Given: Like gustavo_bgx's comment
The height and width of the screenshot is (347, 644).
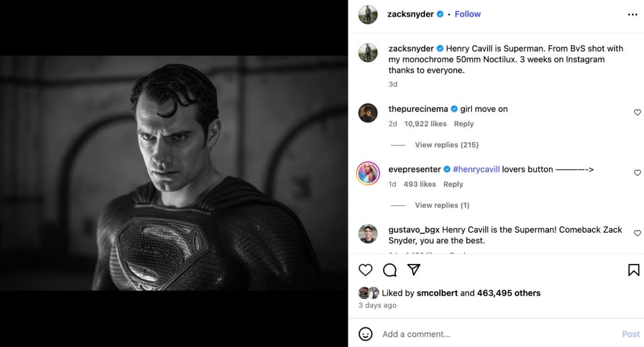Looking at the screenshot, I should pyautogui.click(x=637, y=233).
